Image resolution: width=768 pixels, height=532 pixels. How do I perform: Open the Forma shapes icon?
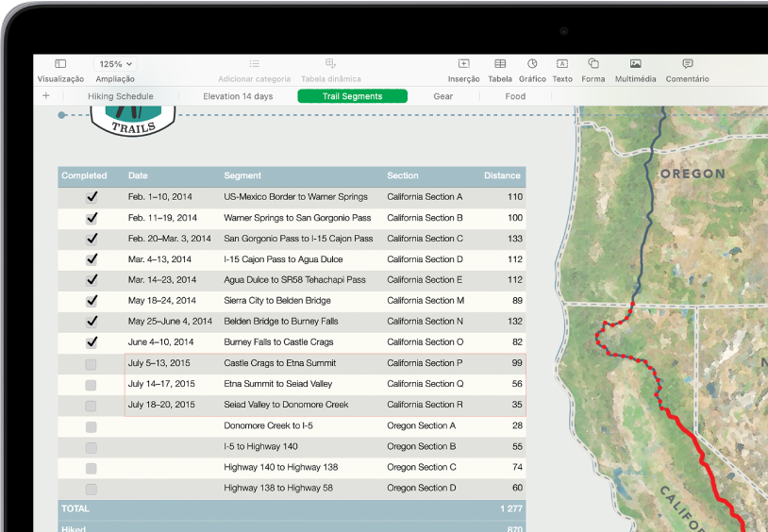pos(593,64)
